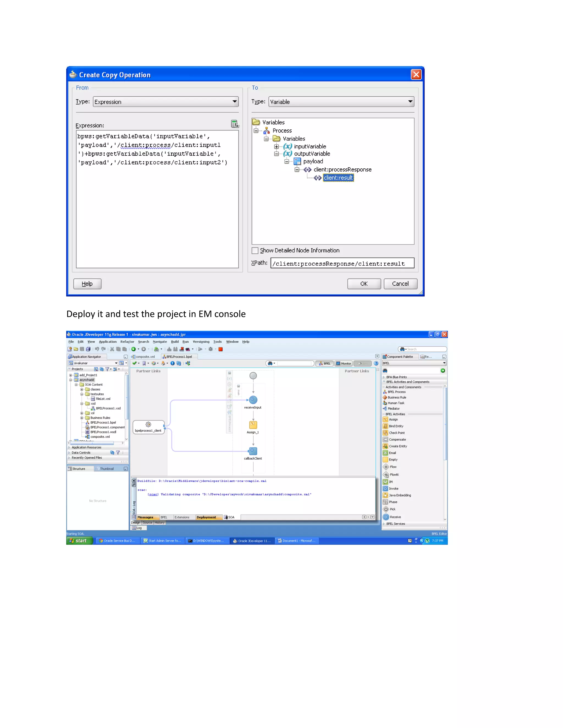Open the Refactor menu in JDeveloper
Screen dimensions: 563x728
(x=127, y=342)
